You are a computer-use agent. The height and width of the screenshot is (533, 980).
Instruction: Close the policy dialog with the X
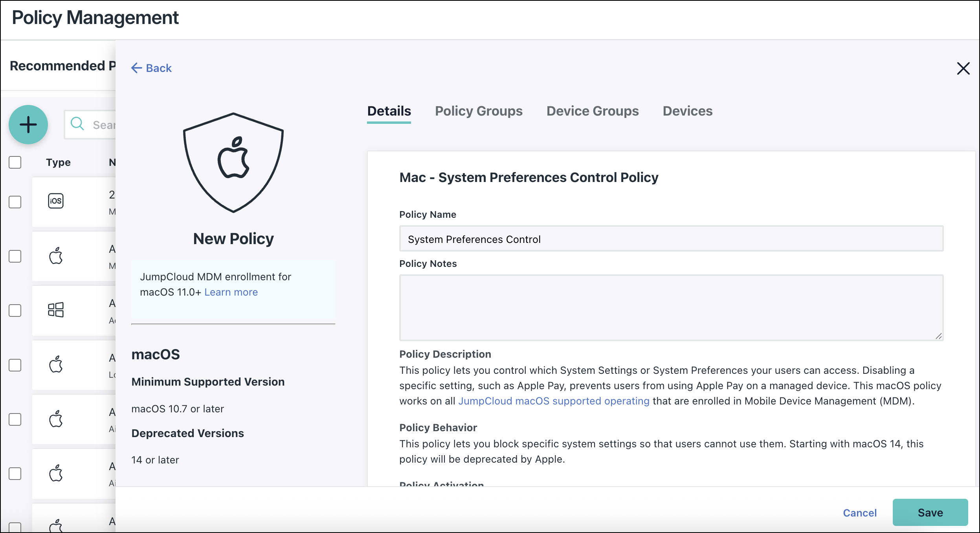(963, 68)
